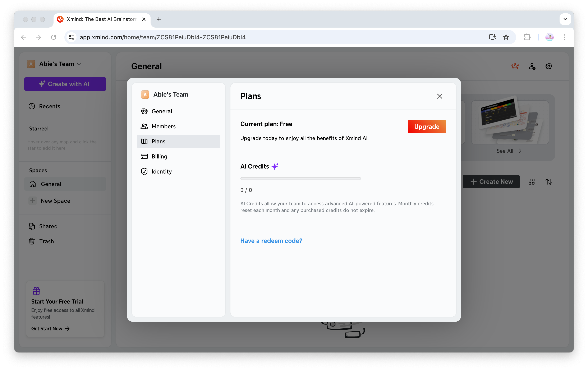Click the red Upgrade button
Image resolution: width=588 pixels, height=370 pixels.
tap(427, 127)
